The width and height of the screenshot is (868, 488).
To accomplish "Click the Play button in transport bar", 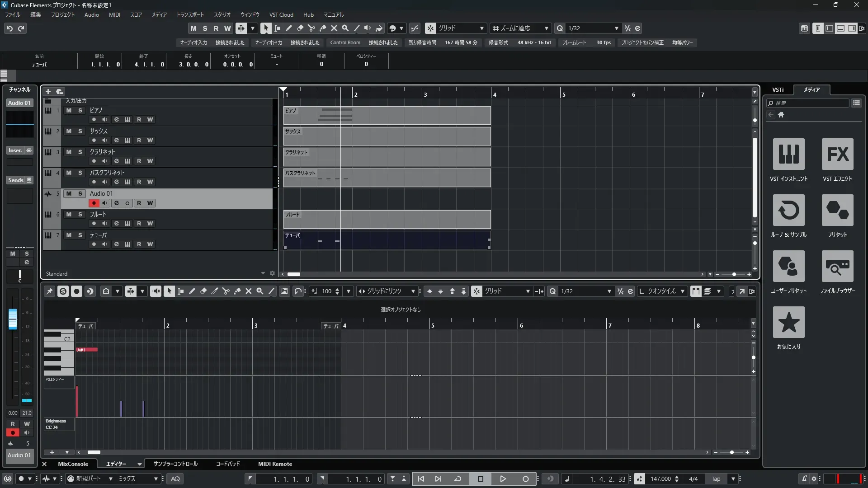I will click(x=503, y=479).
